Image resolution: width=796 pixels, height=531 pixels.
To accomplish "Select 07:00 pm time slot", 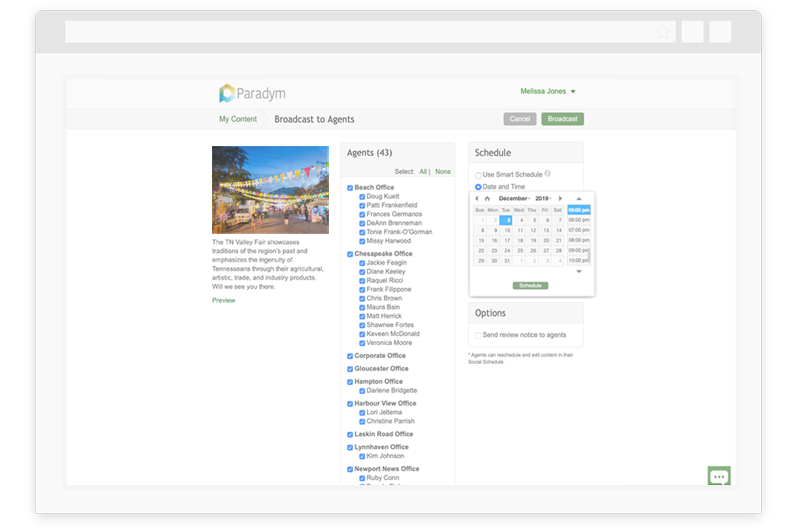I will click(x=578, y=230).
